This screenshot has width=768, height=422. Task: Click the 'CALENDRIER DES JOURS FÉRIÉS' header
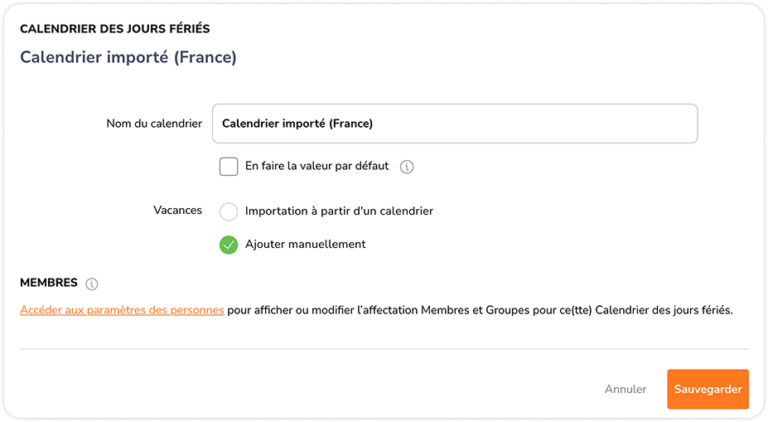(x=115, y=29)
